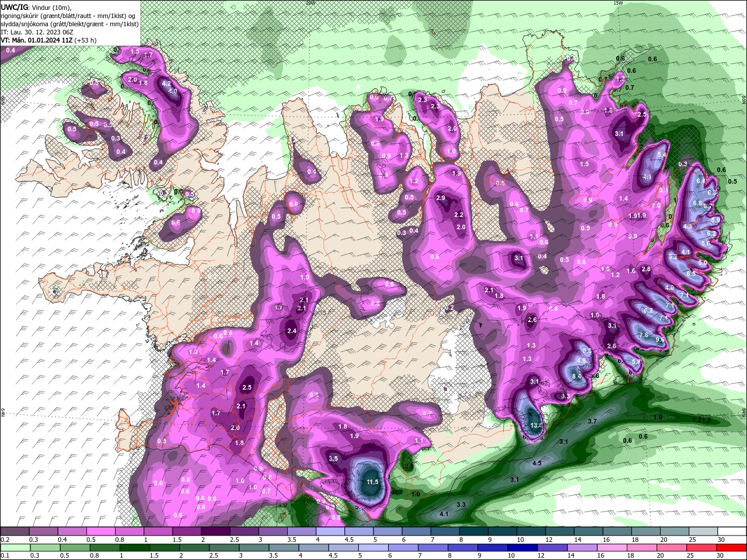This screenshot has height=560, width=747.
Task: Select the valid time 'VT: Mán. 01.01.2024 11Z (+53 h)'
Action: (x=49, y=40)
